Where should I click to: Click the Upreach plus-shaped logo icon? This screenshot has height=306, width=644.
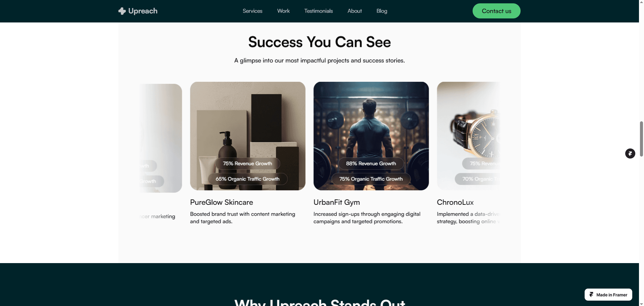pyautogui.click(x=122, y=11)
